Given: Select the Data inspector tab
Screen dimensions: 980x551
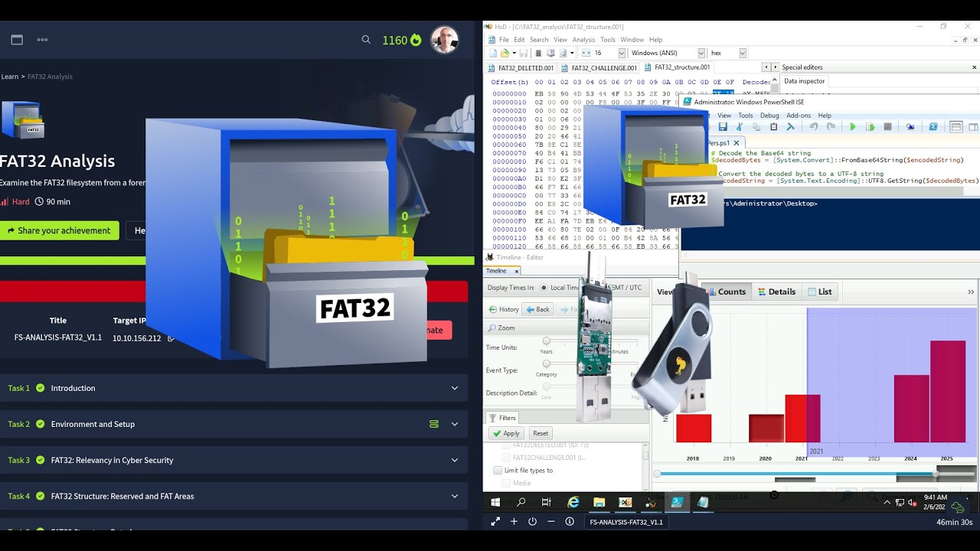Looking at the screenshot, I should point(804,80).
